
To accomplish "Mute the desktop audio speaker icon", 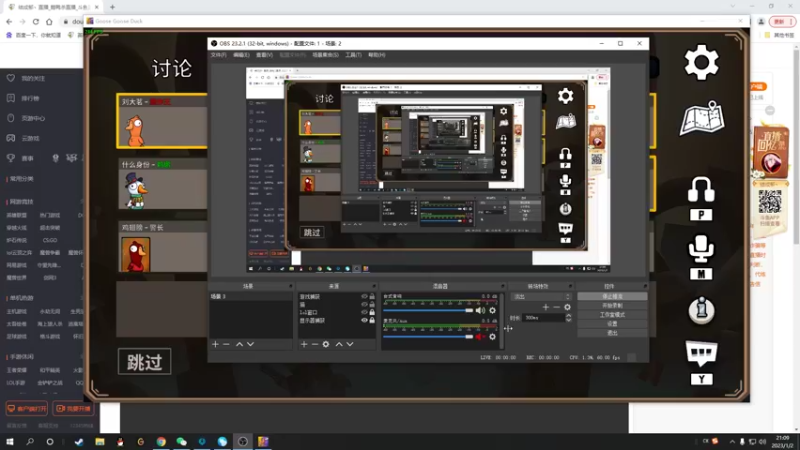I will point(480,310).
